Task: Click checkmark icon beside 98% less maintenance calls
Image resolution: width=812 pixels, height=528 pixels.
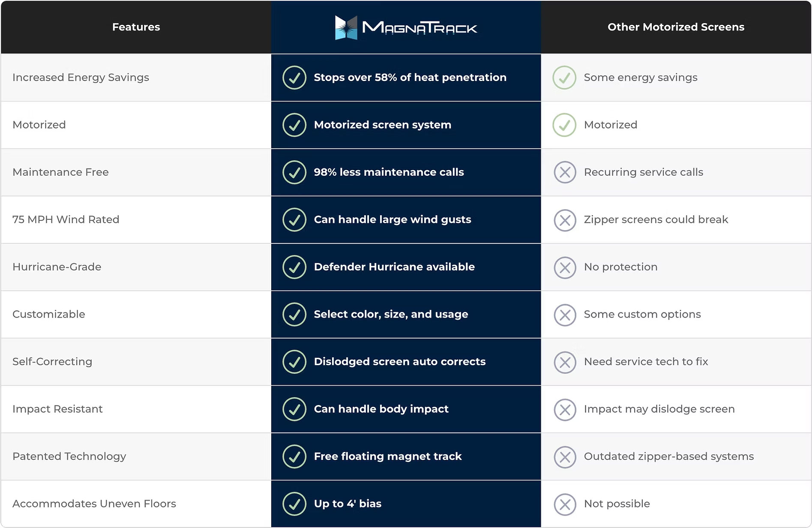Action: tap(294, 172)
